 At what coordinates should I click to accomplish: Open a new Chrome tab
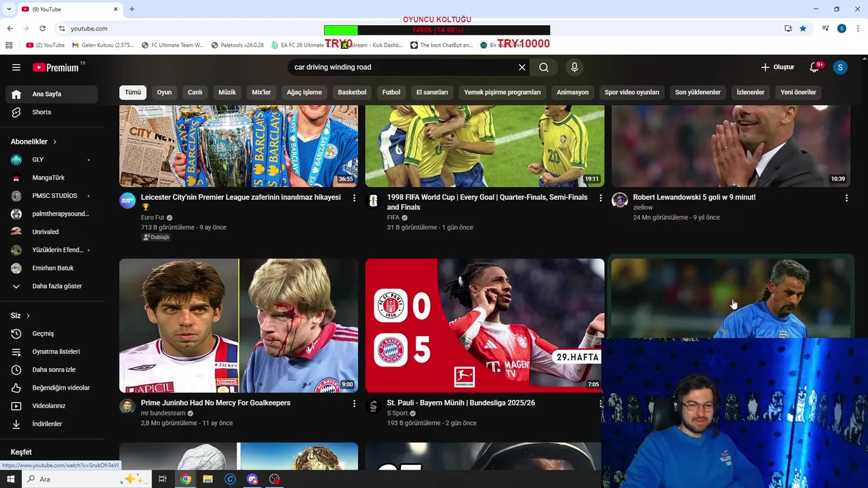[x=132, y=9]
